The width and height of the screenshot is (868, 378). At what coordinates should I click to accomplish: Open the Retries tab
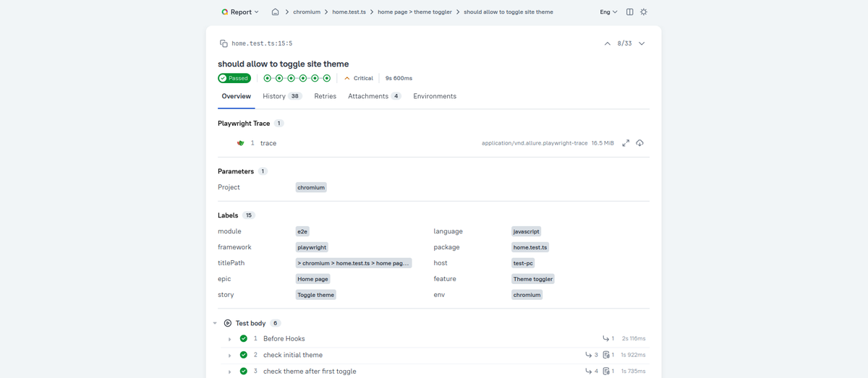325,96
